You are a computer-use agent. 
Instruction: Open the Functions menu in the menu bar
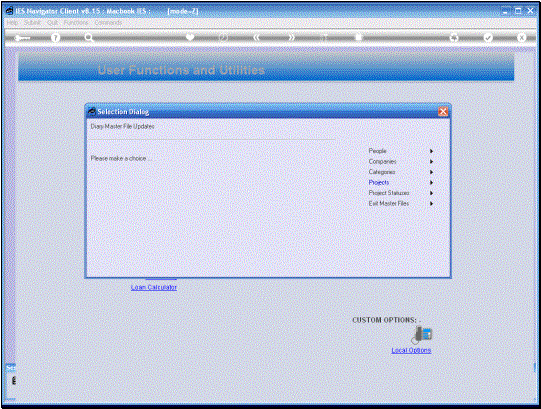[x=76, y=22]
